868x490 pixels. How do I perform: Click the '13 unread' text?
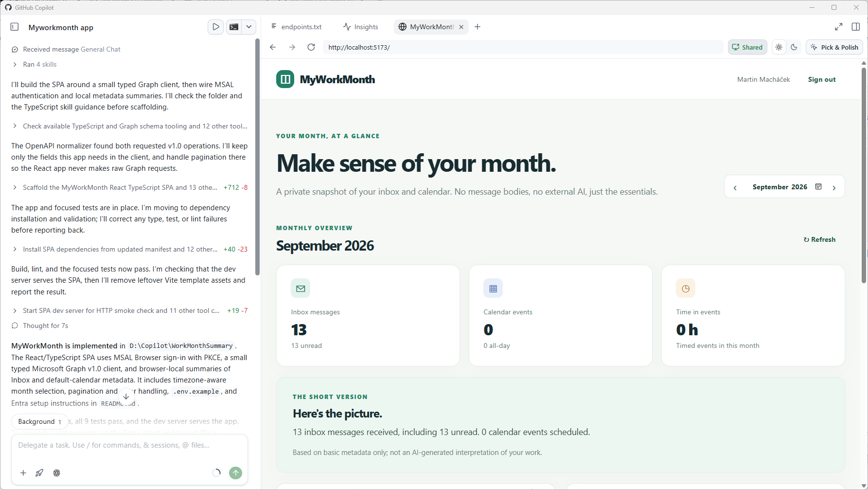(x=306, y=345)
